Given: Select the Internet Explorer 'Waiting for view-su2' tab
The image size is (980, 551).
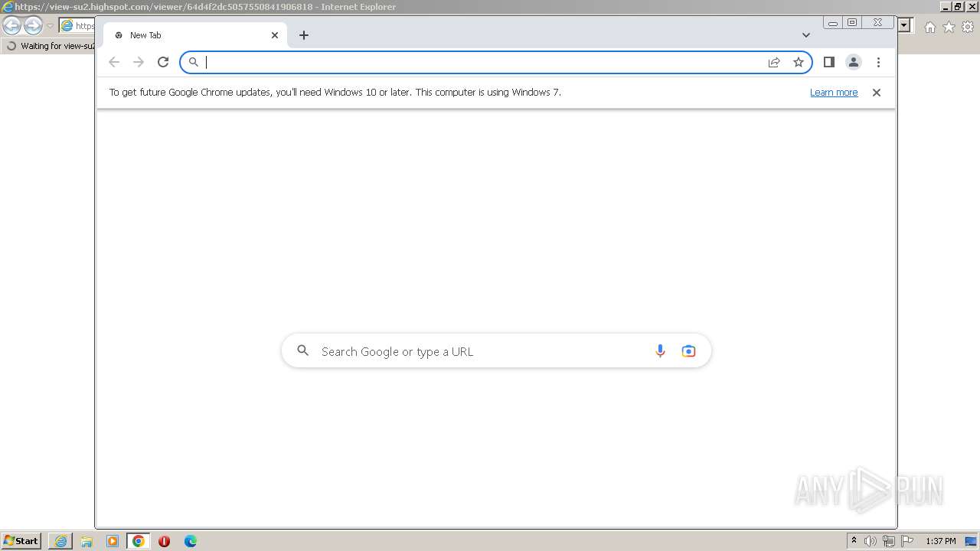Looking at the screenshot, I should coord(49,46).
